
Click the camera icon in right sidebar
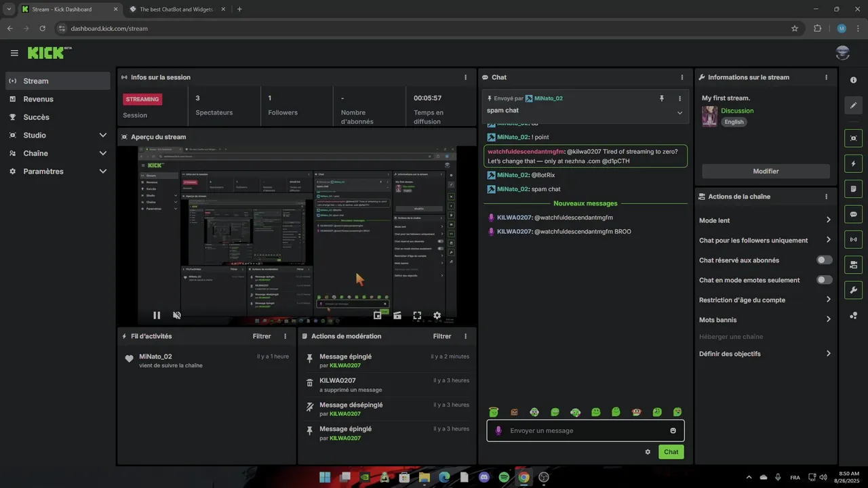(x=853, y=264)
